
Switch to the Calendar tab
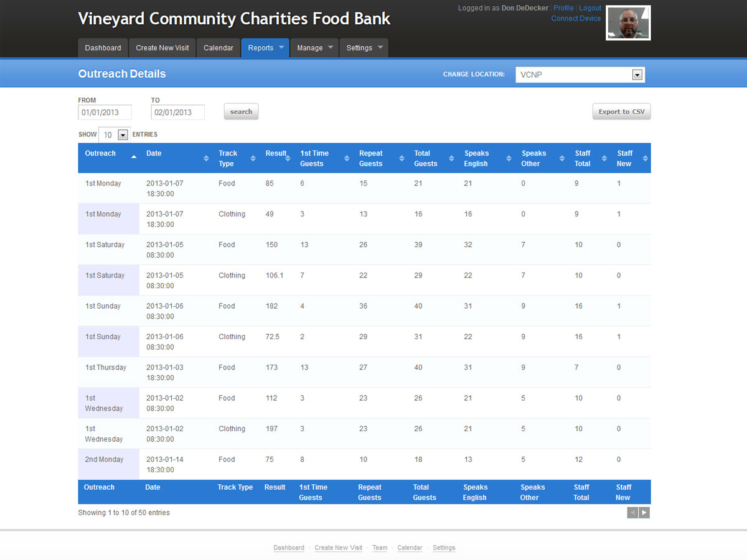[x=218, y=48]
